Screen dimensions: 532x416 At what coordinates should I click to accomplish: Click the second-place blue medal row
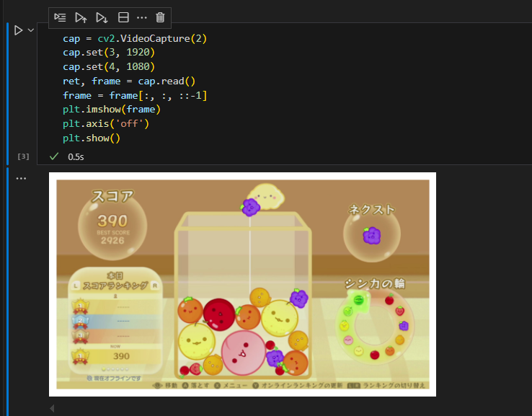[x=116, y=321]
